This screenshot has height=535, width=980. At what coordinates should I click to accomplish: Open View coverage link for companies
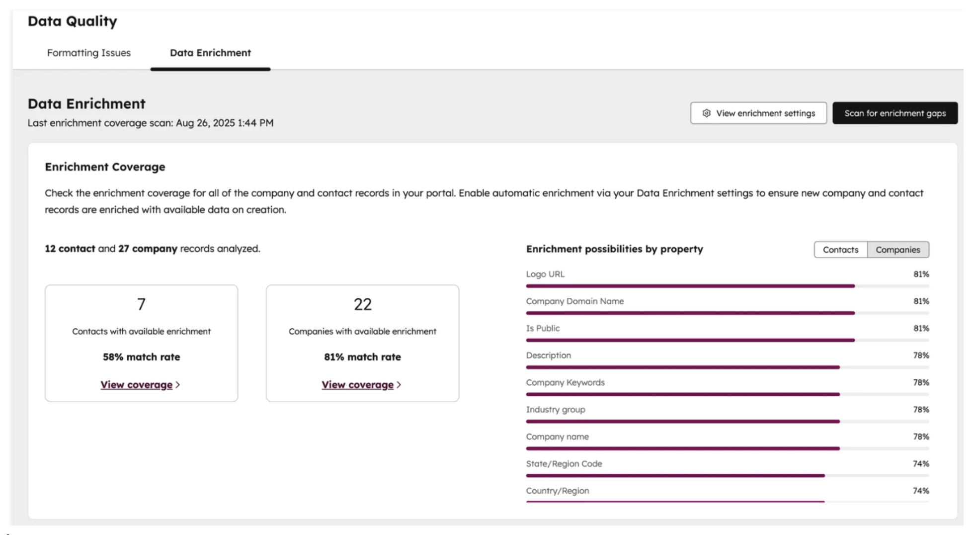(x=357, y=385)
